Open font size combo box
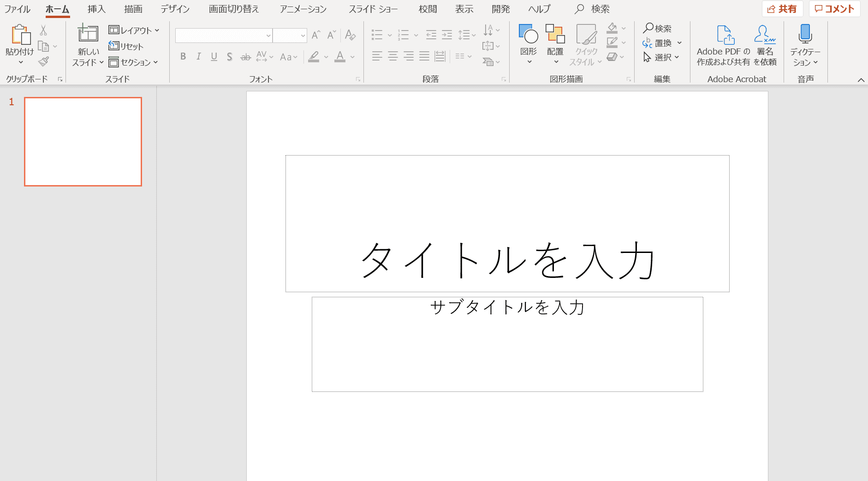The image size is (868, 481). (x=290, y=36)
